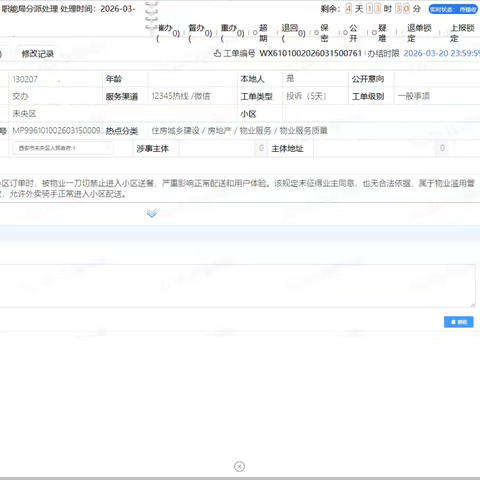
Task: Click the 剩余 days digit 4 box
Action: 348,9
